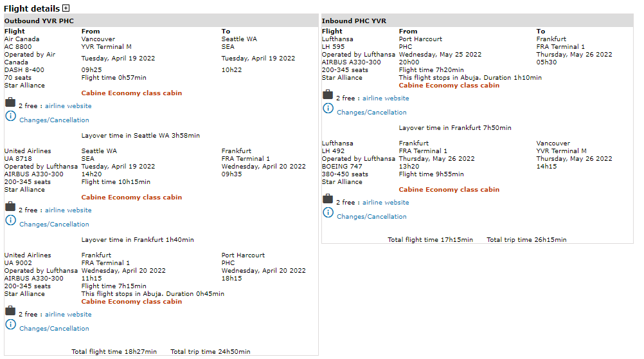Image resolution: width=644 pixels, height=359 pixels.
Task: Click info icon under LH 595 flight
Action: coord(328,108)
